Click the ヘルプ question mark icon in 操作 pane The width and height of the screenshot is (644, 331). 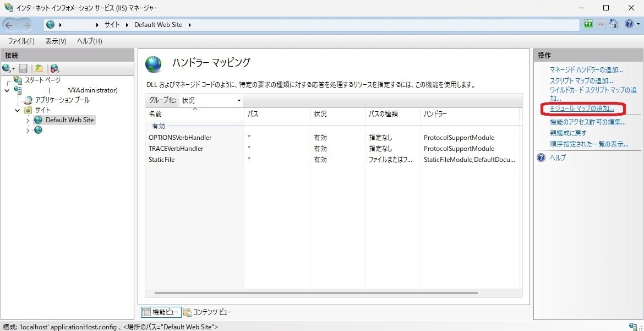pos(541,158)
